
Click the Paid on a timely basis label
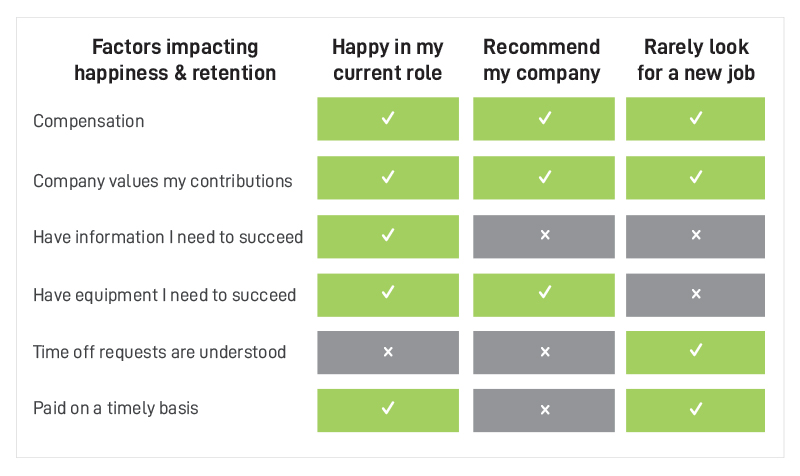[x=116, y=408]
